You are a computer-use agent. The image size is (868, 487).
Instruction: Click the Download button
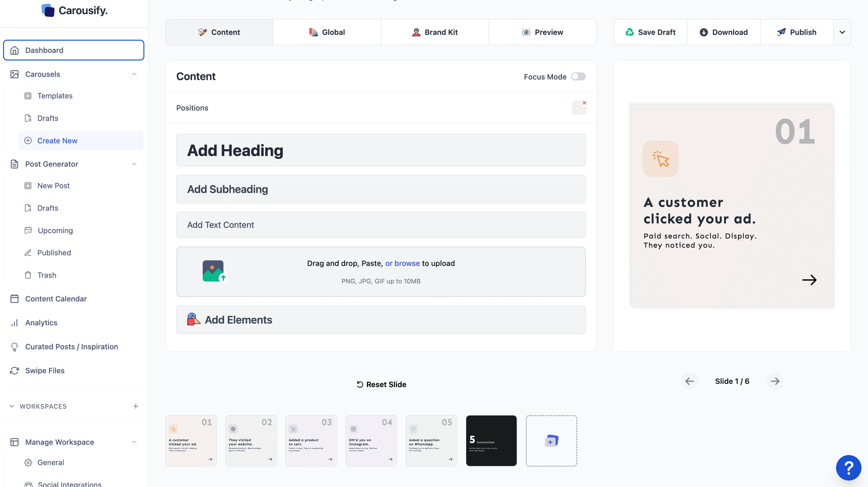tap(724, 32)
